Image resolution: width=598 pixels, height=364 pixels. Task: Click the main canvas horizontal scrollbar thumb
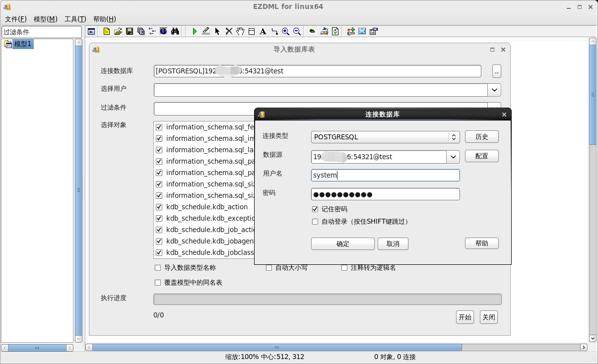tap(277, 348)
